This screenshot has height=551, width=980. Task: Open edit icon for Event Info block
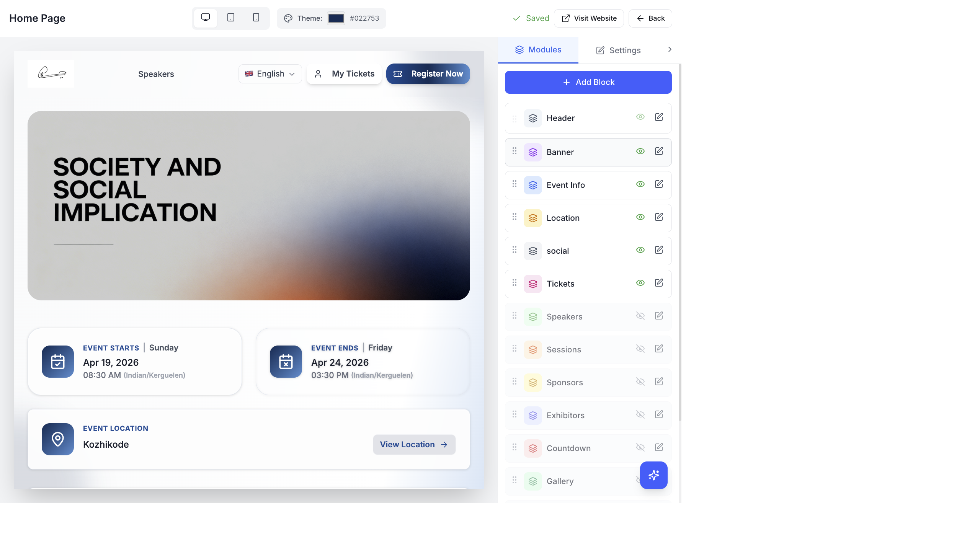(659, 184)
